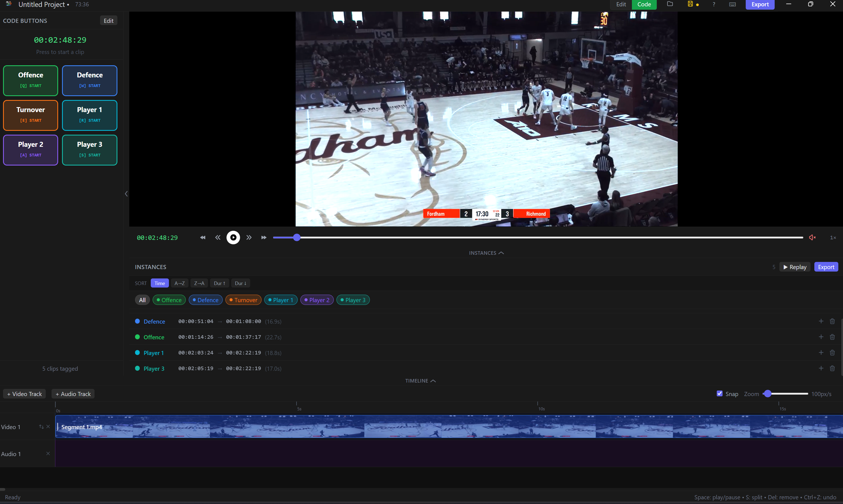Click Export button in Instances panel
This screenshot has width=843, height=504.
(x=826, y=267)
